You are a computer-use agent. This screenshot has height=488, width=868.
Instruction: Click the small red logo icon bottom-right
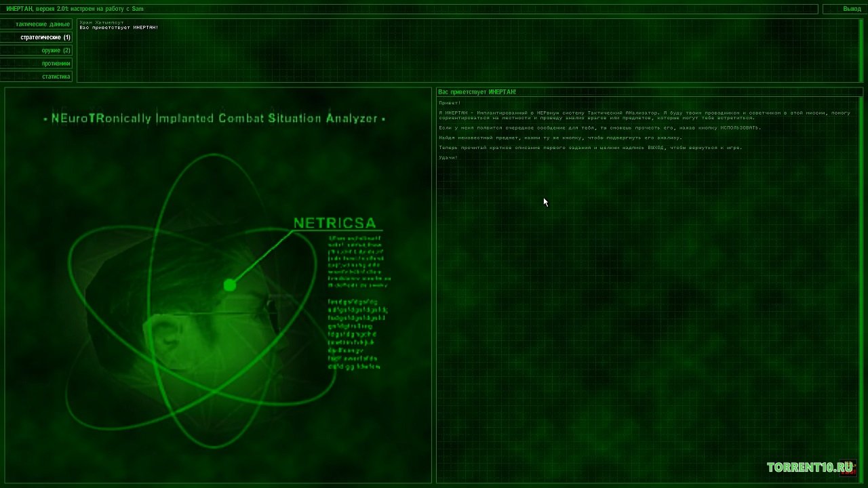850,468
